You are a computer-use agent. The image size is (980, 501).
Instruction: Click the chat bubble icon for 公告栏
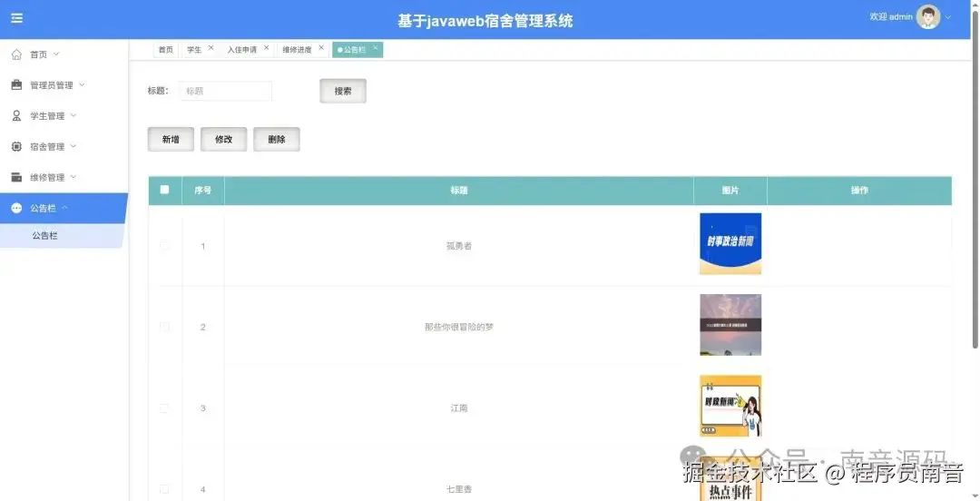coord(17,208)
